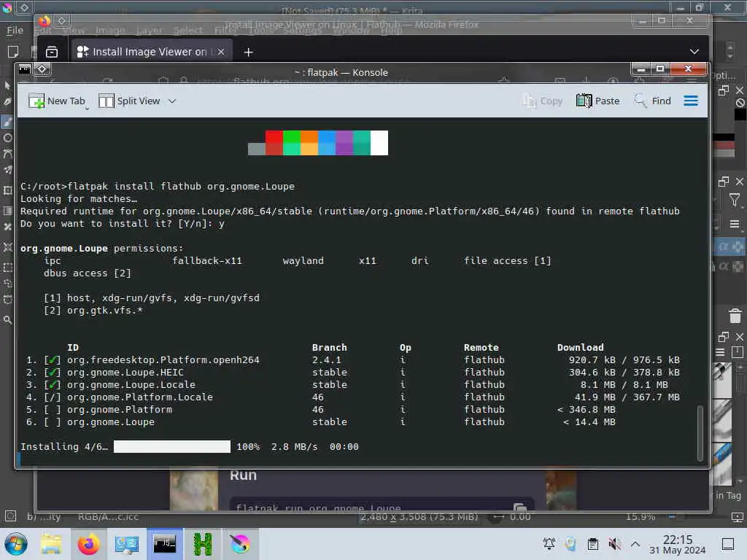This screenshot has height=560, width=747.
Task: Switch to Firefox from the taskbar
Action: 88,544
